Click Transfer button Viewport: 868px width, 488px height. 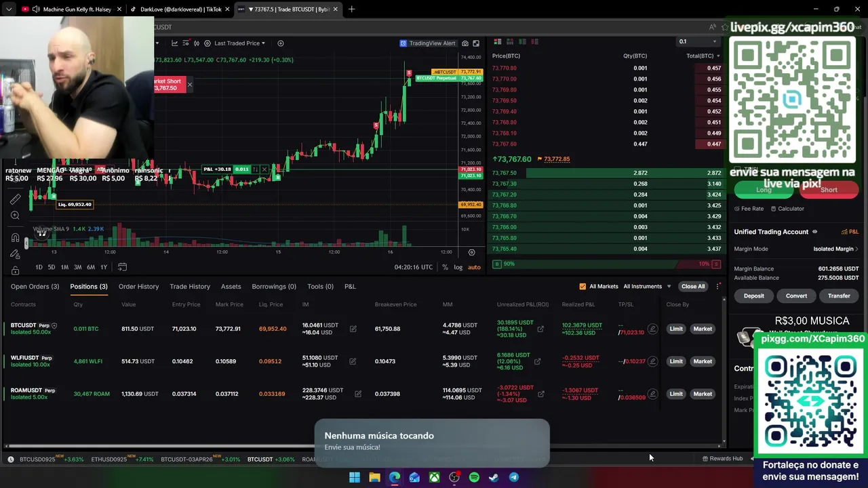[x=839, y=296]
